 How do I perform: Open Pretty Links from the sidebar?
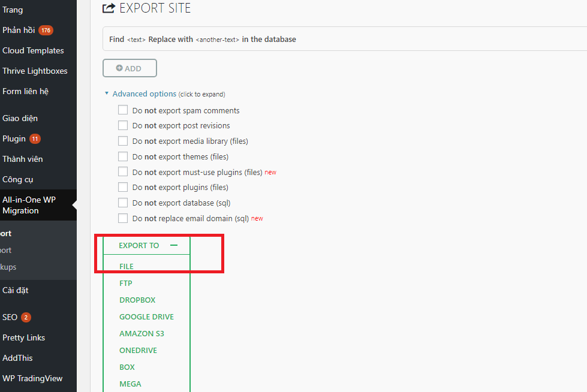(23, 337)
